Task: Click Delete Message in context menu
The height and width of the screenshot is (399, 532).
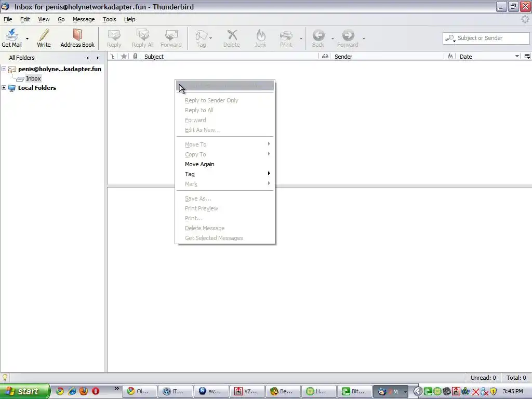Action: (205, 229)
